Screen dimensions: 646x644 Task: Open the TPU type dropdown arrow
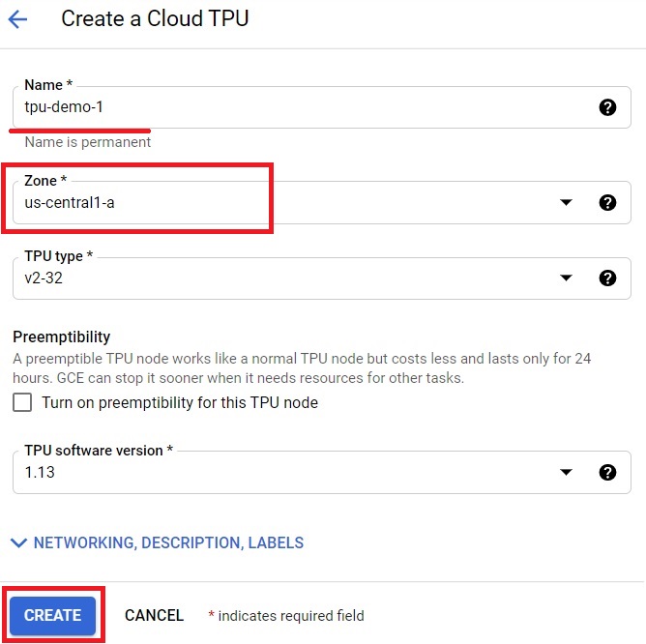tap(566, 278)
